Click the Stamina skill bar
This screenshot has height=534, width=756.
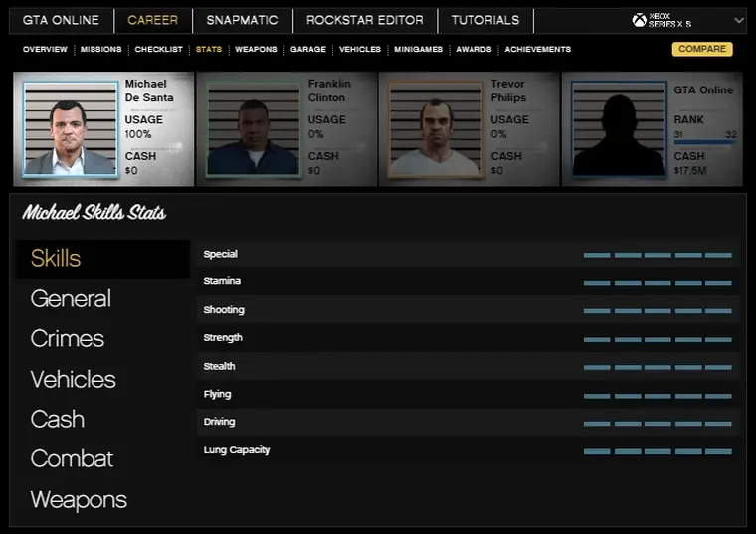[658, 282]
